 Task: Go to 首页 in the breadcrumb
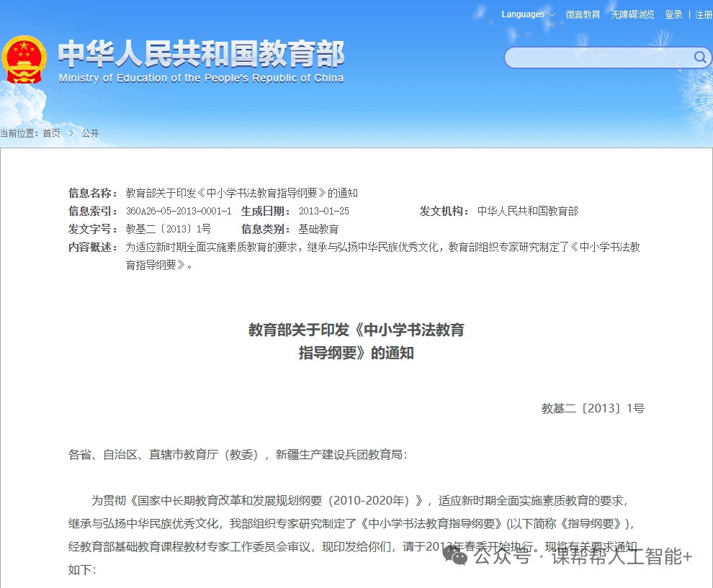tap(51, 133)
